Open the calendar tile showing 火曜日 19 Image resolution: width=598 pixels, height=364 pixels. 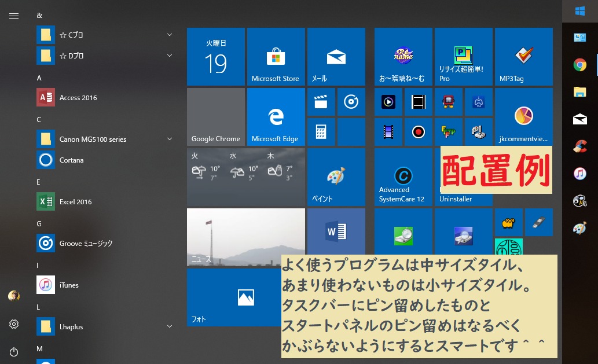tap(215, 56)
